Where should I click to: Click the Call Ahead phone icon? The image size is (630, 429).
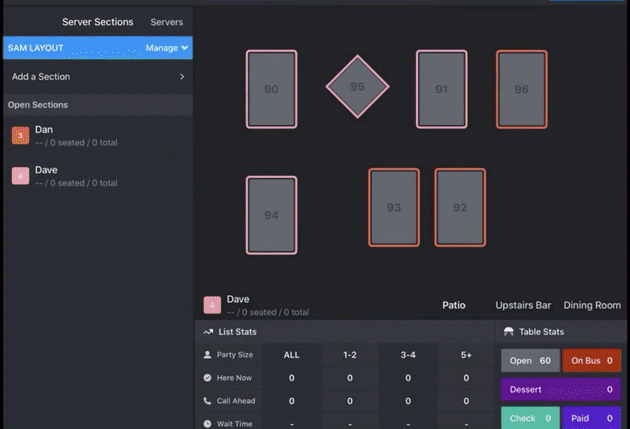(207, 401)
